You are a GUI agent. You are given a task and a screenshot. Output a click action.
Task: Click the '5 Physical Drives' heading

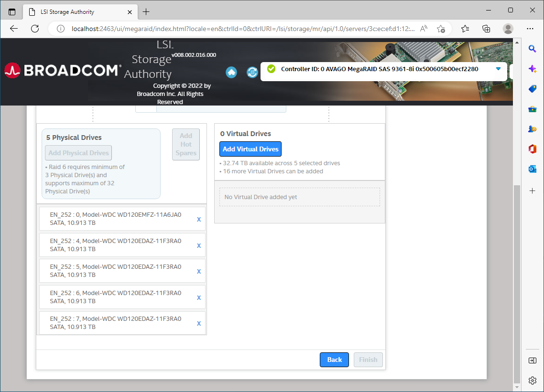pos(74,138)
